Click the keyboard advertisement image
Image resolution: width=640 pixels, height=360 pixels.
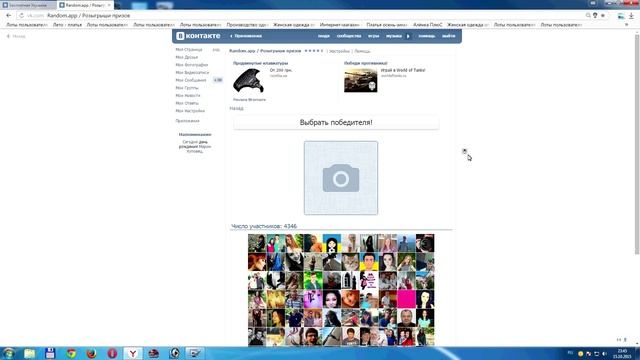point(249,81)
